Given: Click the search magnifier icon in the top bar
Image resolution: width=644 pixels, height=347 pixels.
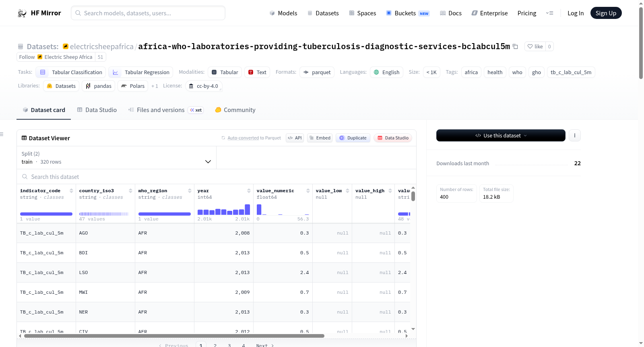Looking at the screenshot, I should (78, 13).
